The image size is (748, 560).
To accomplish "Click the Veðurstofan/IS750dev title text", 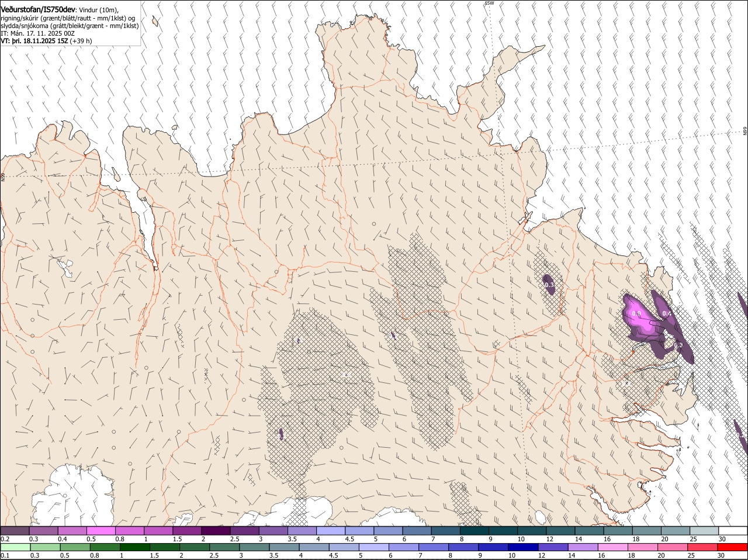I will [x=38, y=10].
